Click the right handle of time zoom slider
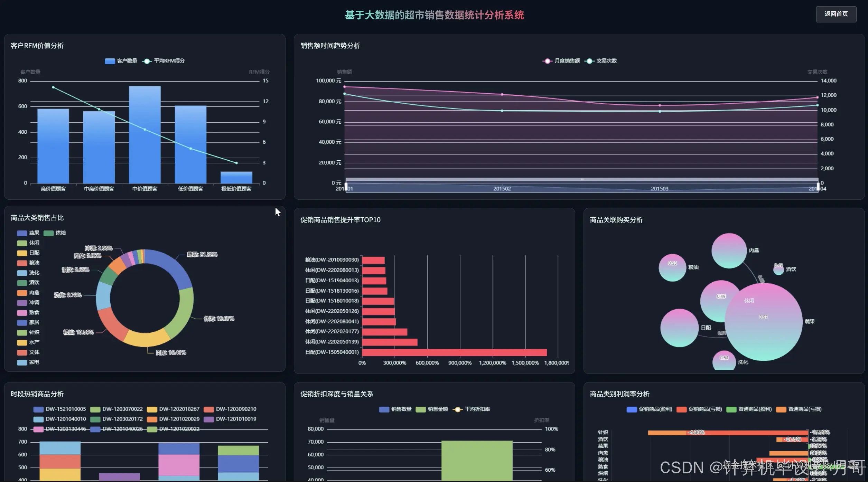This screenshot has width=868, height=482. pyautogui.click(x=818, y=186)
